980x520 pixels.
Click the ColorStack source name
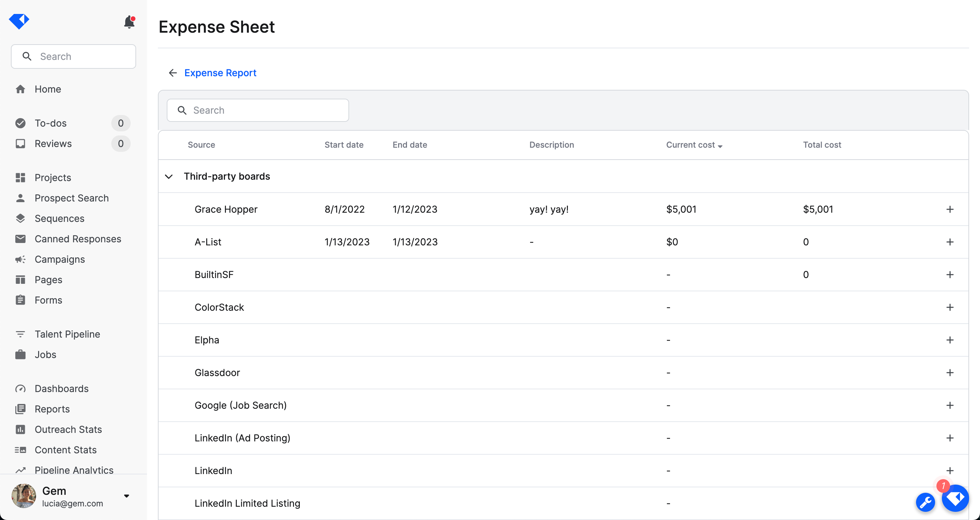219,307
